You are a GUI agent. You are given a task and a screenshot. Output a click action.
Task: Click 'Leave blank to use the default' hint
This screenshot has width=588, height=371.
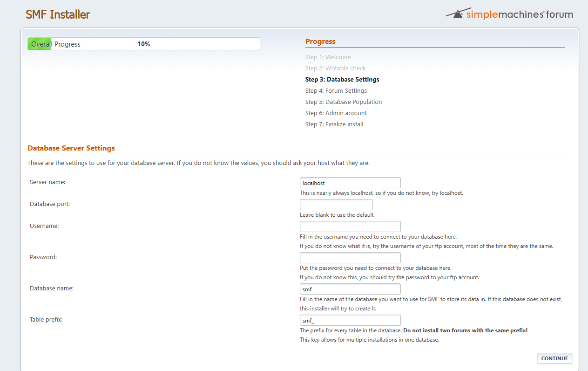coord(337,215)
